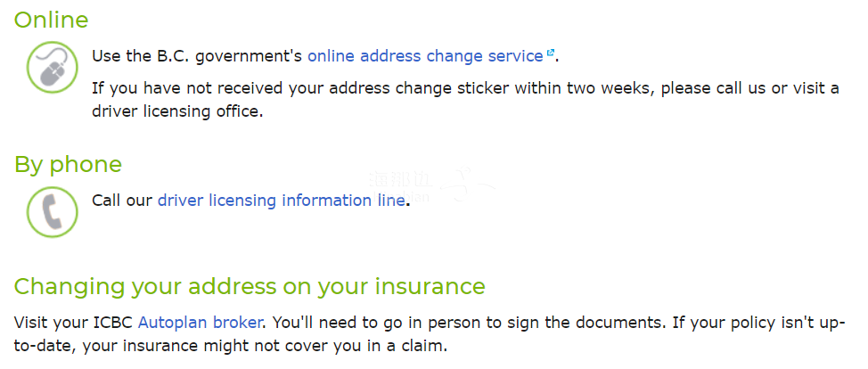Click the green Online heading
The width and height of the screenshot is (868, 369).
point(51,20)
